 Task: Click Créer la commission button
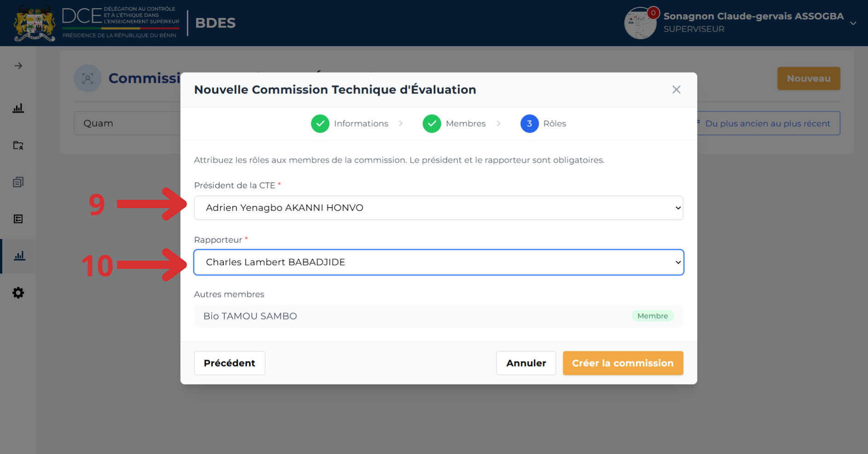(623, 363)
